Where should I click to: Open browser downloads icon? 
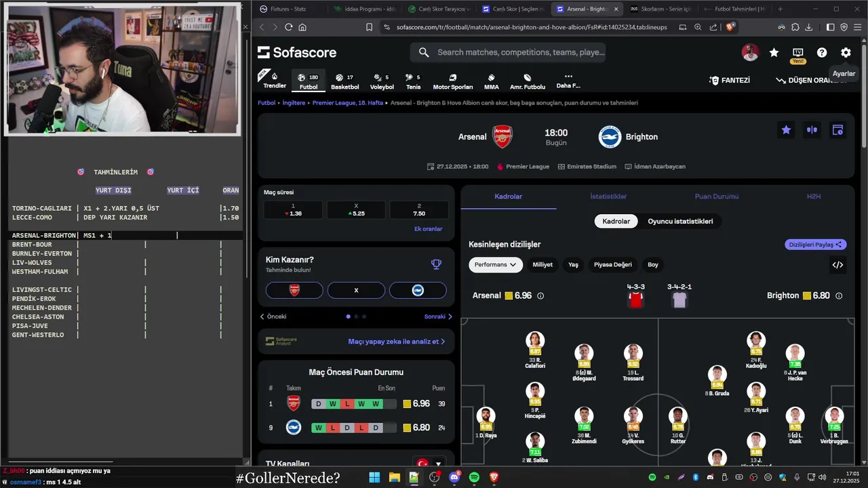(810, 27)
